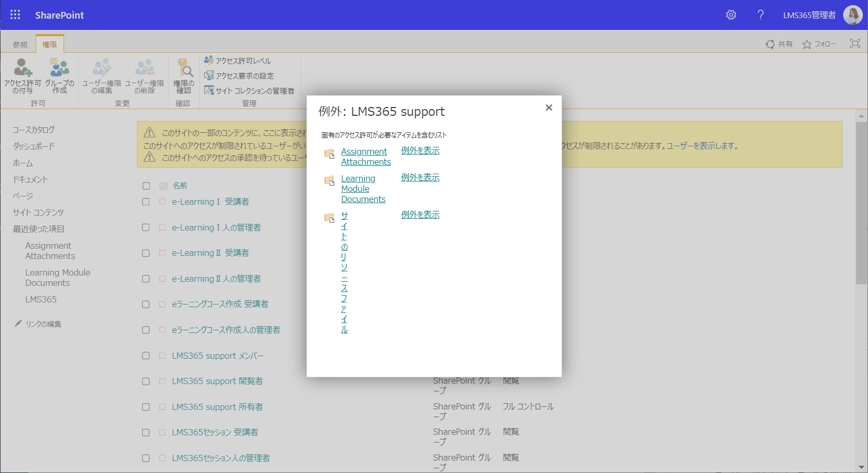Click the Learning Module Documents list icon in dialog
Screen dimensions: 868x473
coord(329,180)
